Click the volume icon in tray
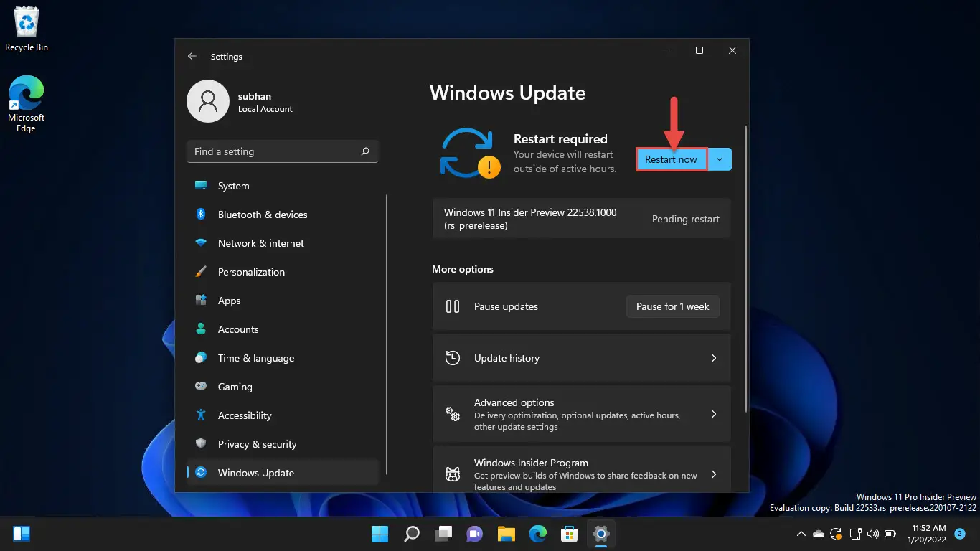 (x=872, y=534)
